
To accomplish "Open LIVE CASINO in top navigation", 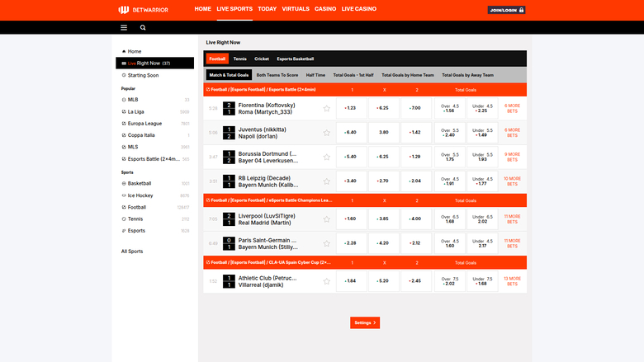I will pos(359,9).
